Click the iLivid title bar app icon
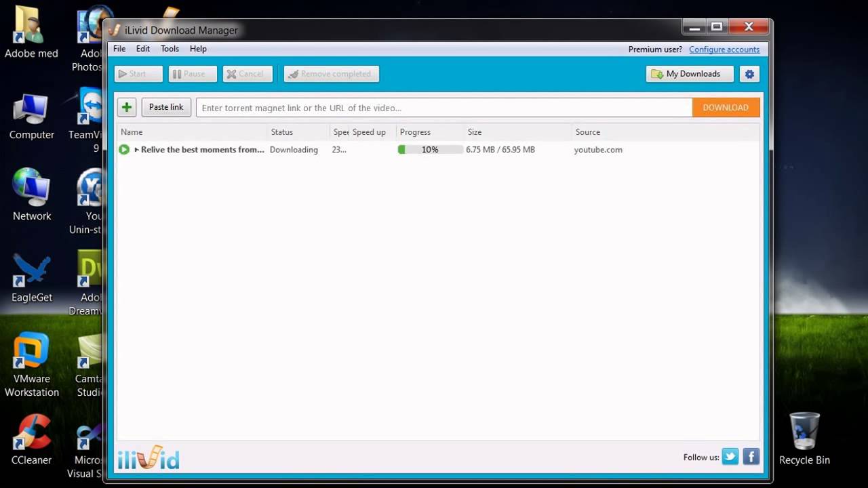The image size is (868, 488). click(115, 30)
